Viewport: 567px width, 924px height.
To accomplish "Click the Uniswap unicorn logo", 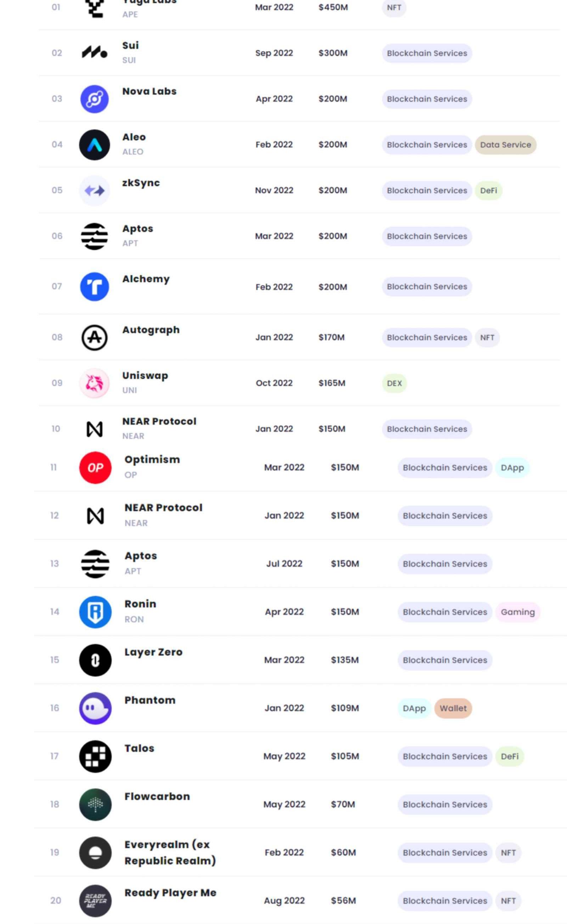I will (x=95, y=383).
